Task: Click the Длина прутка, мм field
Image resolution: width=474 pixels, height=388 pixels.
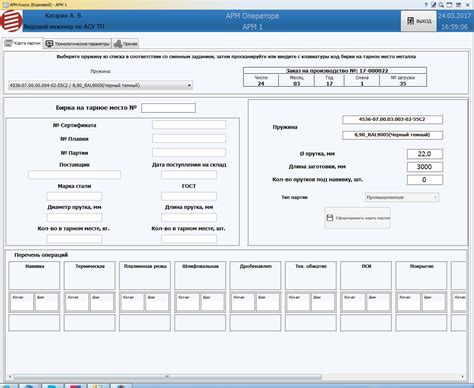Action: (x=189, y=217)
